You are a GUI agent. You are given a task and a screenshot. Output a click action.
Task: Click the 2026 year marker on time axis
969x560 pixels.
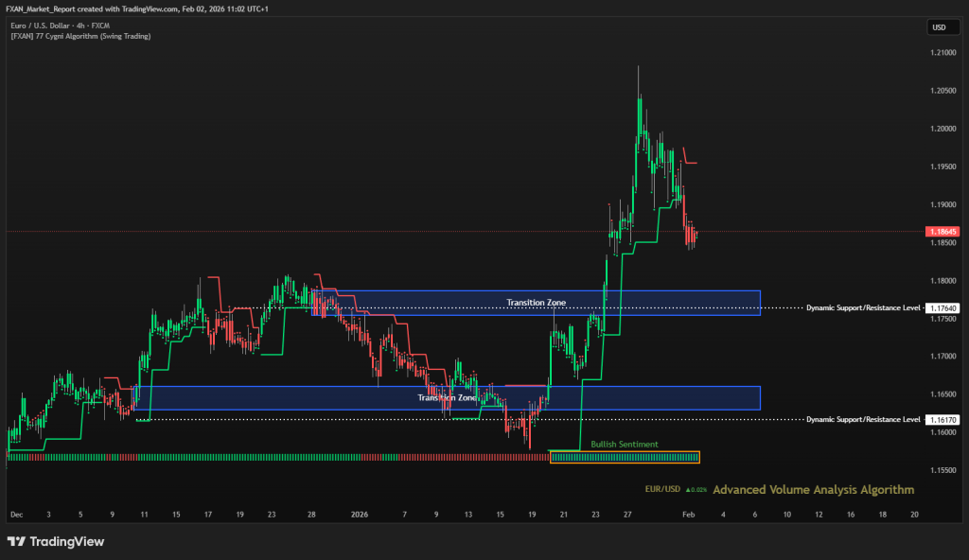[x=359, y=515]
